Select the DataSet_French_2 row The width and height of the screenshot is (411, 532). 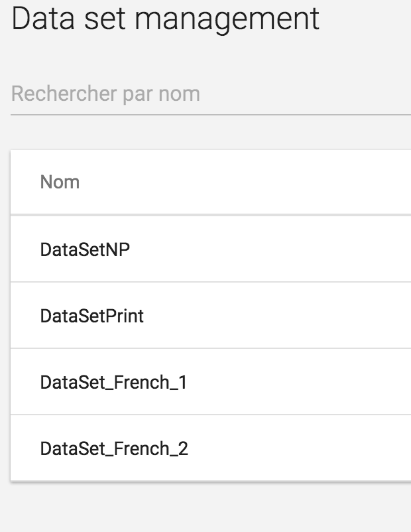click(114, 448)
